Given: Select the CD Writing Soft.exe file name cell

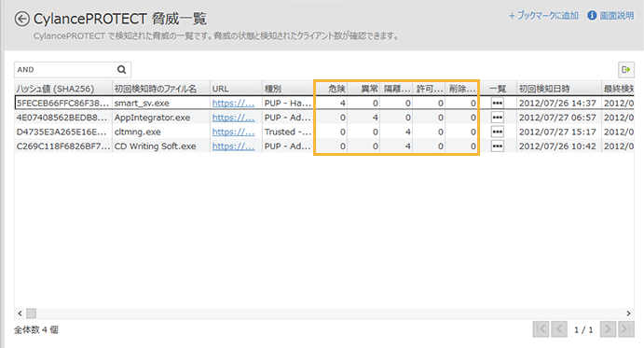Looking at the screenshot, I should click(x=161, y=146).
